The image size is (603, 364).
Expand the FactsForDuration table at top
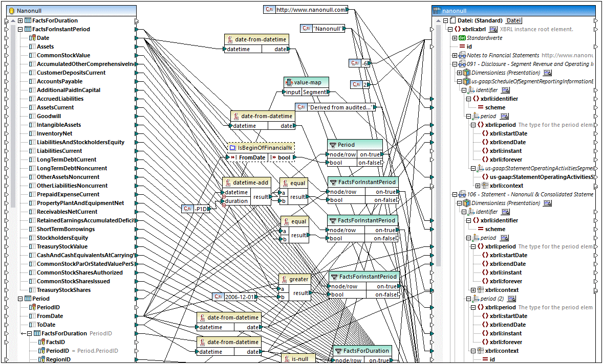[20, 20]
